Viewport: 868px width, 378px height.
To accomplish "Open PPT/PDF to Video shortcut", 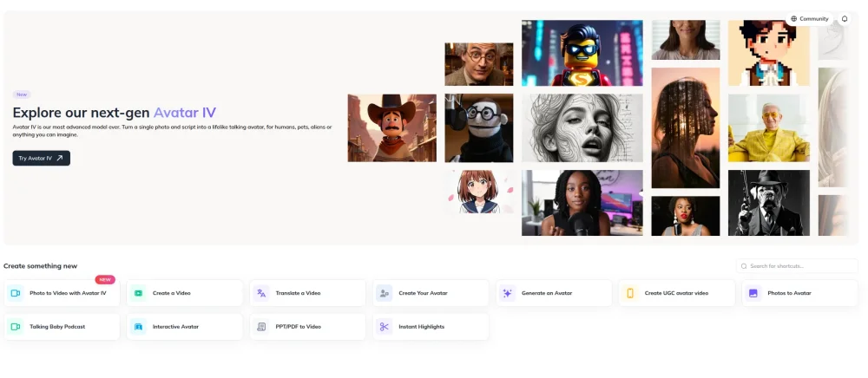I will tap(308, 327).
